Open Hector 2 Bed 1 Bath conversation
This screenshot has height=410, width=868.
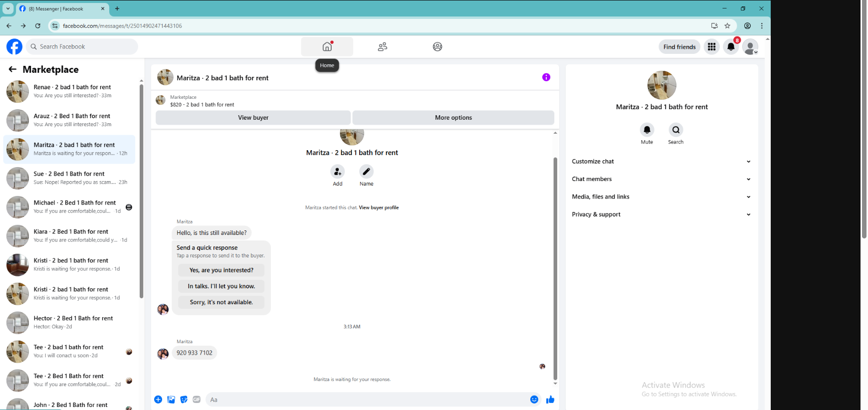(x=69, y=323)
